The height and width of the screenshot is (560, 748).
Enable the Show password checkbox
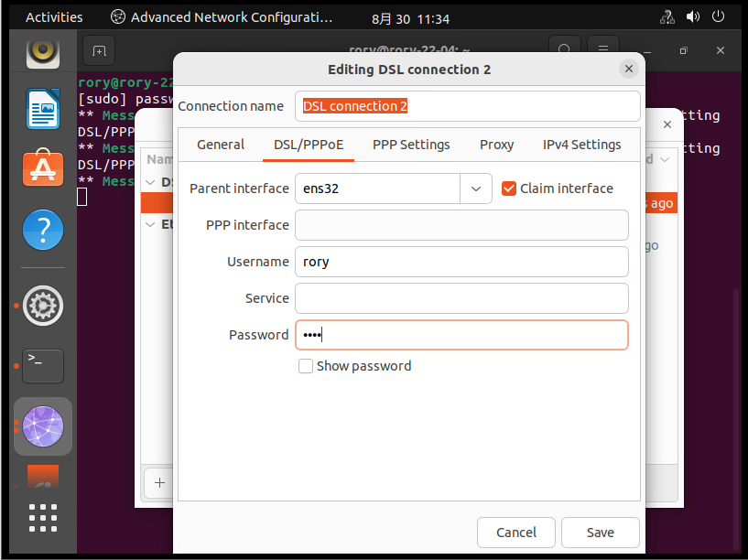306,366
